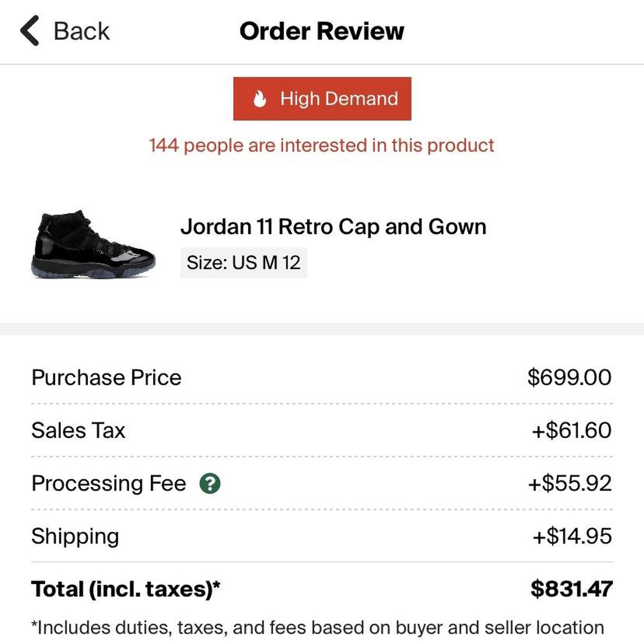Click the Order Review page heading
The width and height of the screenshot is (644, 644).
tap(321, 31)
